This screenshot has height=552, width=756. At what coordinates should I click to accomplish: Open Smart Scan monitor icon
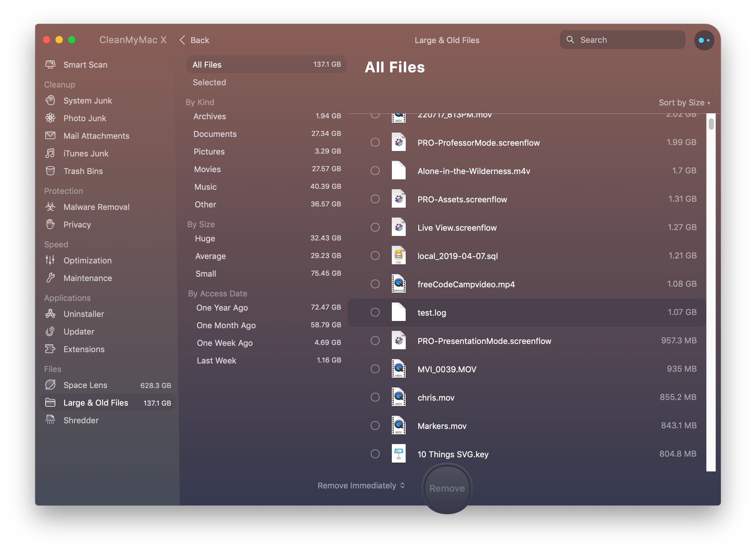click(x=50, y=65)
